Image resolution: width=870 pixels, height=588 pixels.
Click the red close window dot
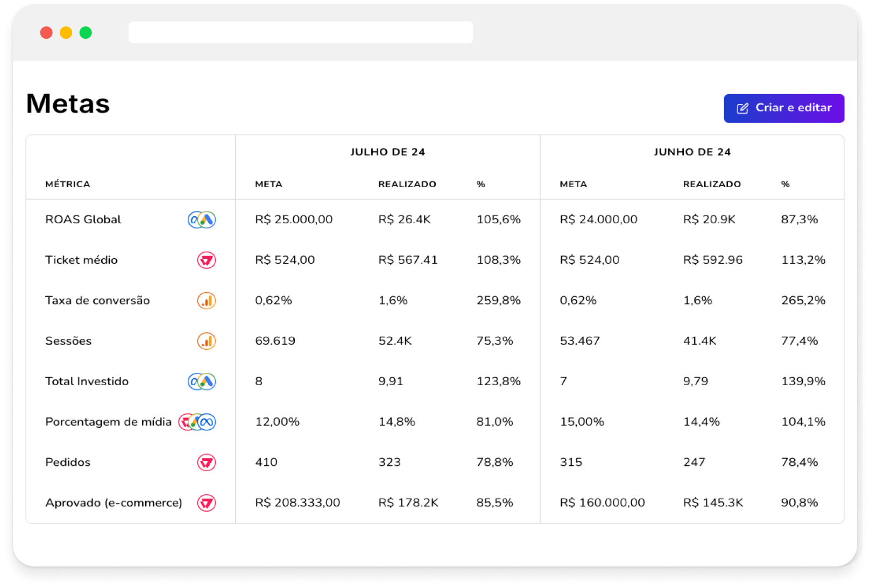(x=46, y=33)
